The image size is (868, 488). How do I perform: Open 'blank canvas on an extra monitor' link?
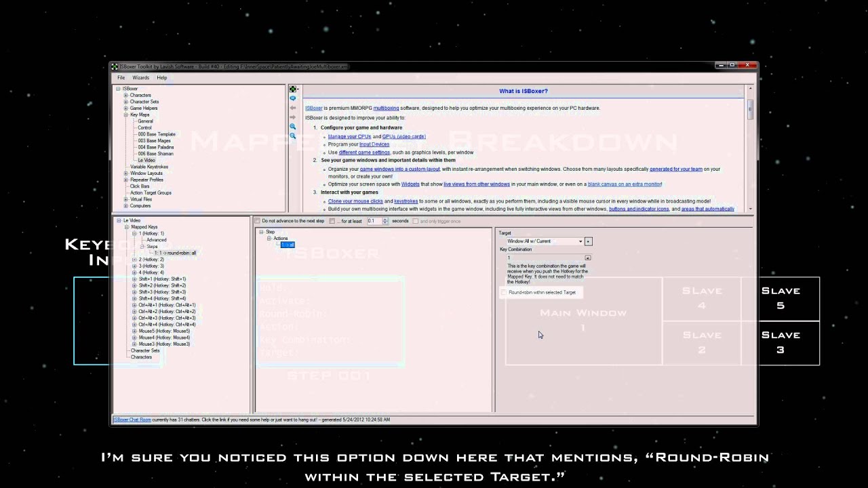625,184
